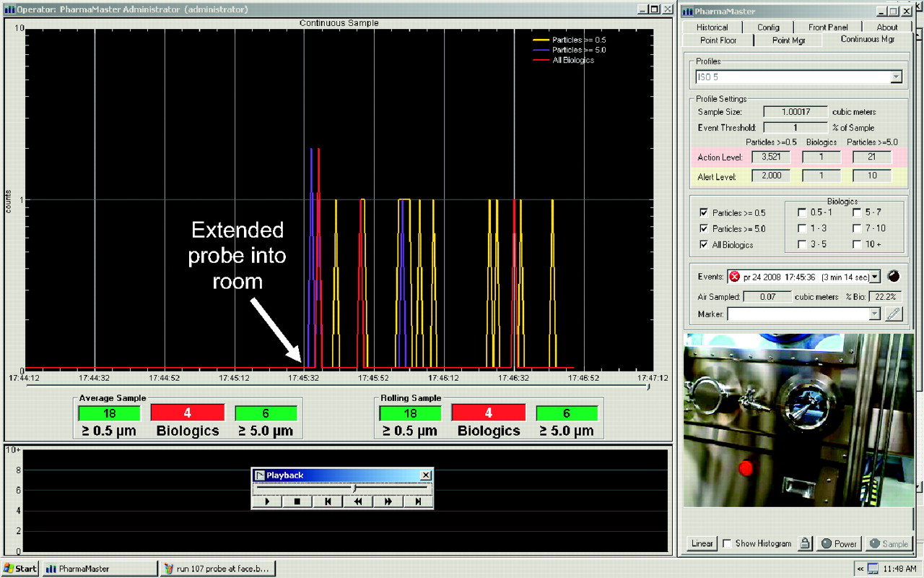Click the Event Threshold value field

pyautogui.click(x=796, y=128)
